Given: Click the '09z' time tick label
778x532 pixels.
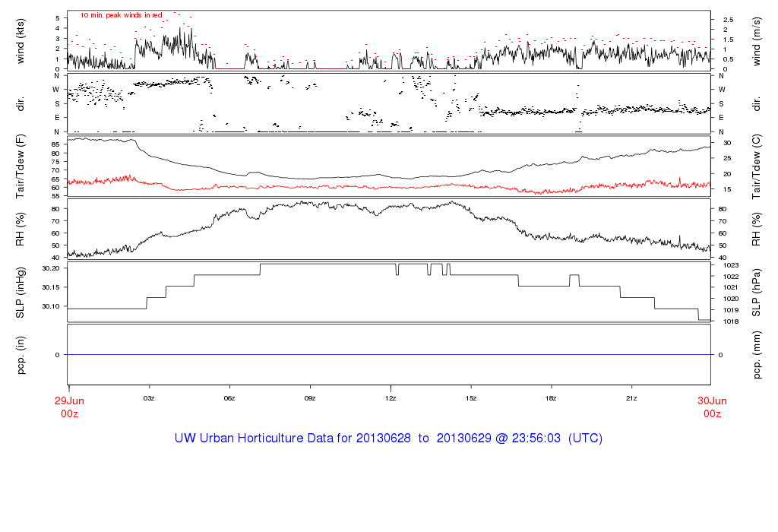Looking at the screenshot, I should coord(310,398).
